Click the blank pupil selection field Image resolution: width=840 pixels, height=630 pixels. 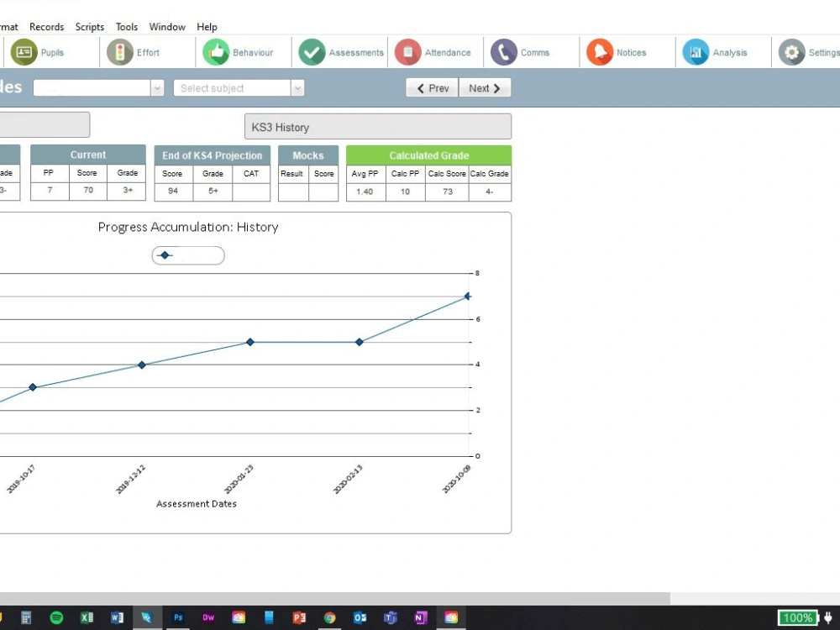pos(92,88)
